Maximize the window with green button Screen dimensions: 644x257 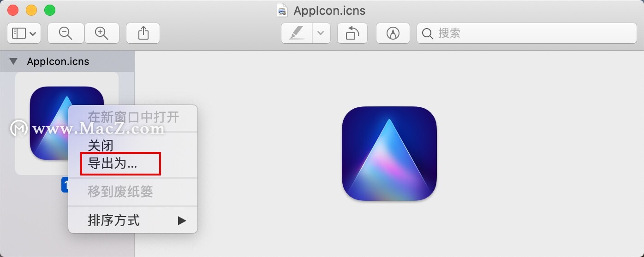tap(49, 10)
